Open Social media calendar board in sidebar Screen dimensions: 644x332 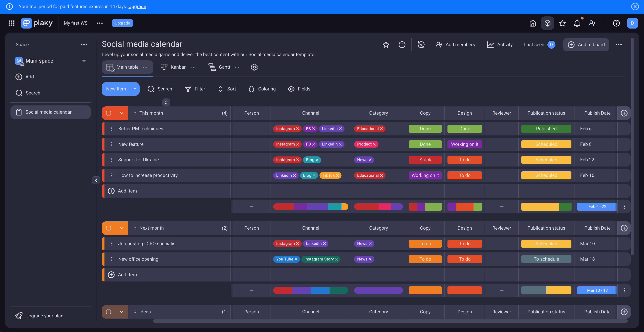(50, 112)
